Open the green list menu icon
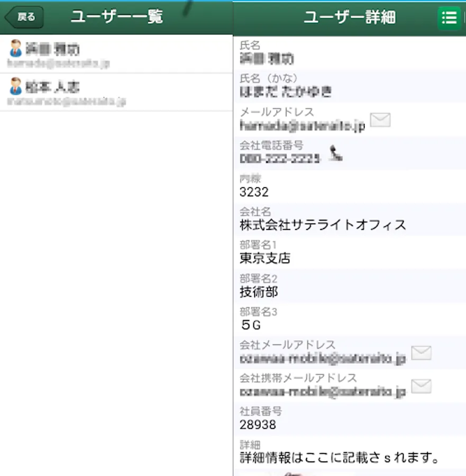Screen dimensions: 466x476 (x=449, y=17)
